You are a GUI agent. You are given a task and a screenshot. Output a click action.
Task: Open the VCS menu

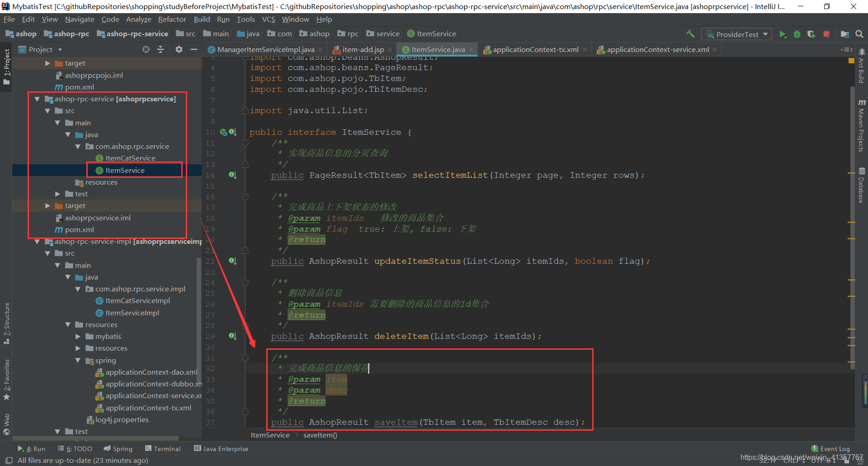(269, 19)
